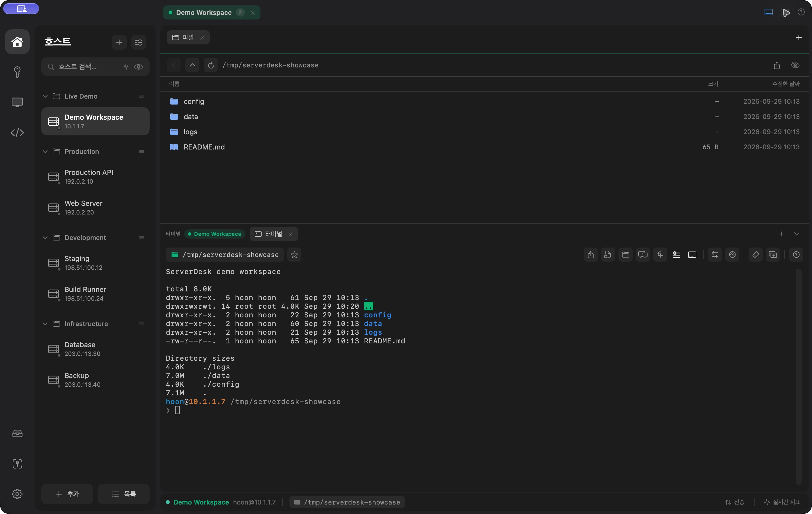Close the Demo Workspace top tab
Image resolution: width=812 pixels, height=514 pixels.
pyautogui.click(x=253, y=12)
